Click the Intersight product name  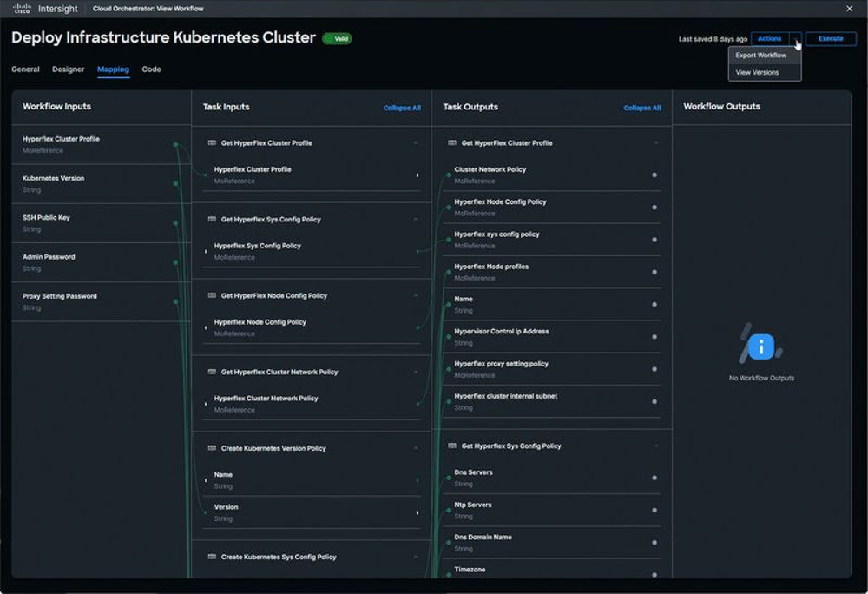57,9
